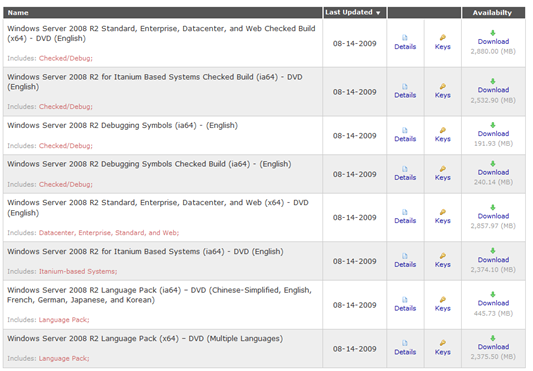Click green download arrow for 2,374.10 MB item
This screenshot has width=533, height=371.
pyautogui.click(x=493, y=251)
